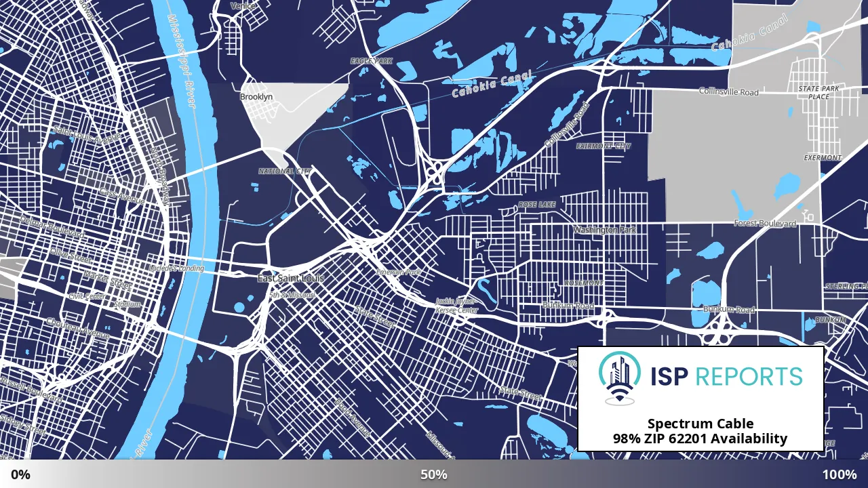Click the '5th & Missouri' map label
The height and width of the screenshot is (488, 868).
(x=292, y=296)
